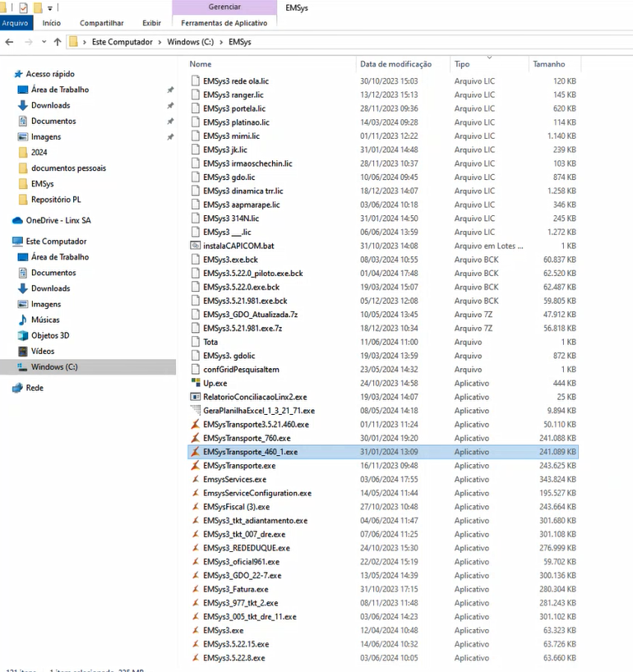Select EmsysServiceConfiguration.exe icon
The image size is (633, 672).
pos(196,493)
